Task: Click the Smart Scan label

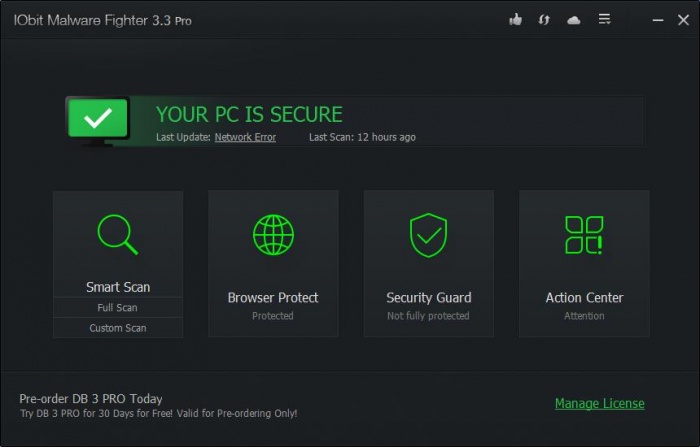Action: [x=118, y=287]
